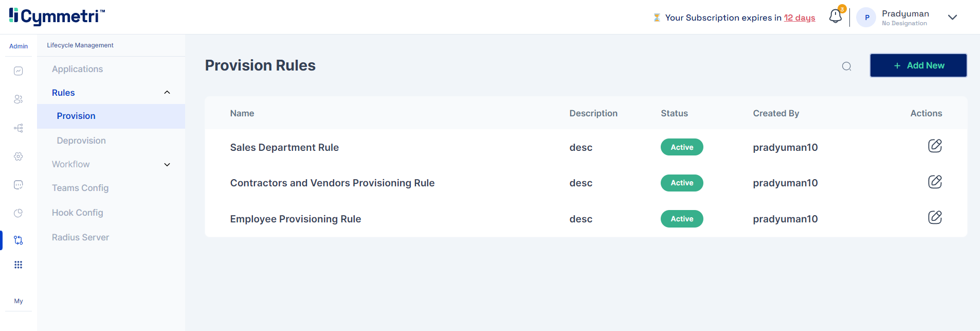Expand the Workflow menu section
The width and height of the screenshot is (980, 331).
tap(167, 165)
